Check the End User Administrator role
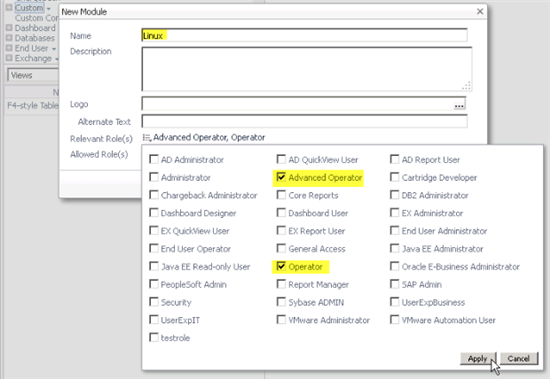This screenshot has height=379, width=550. click(394, 231)
